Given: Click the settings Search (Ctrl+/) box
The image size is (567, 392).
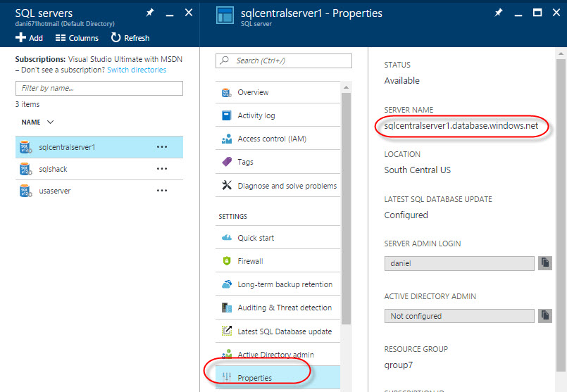Looking at the screenshot, I should point(283,61).
